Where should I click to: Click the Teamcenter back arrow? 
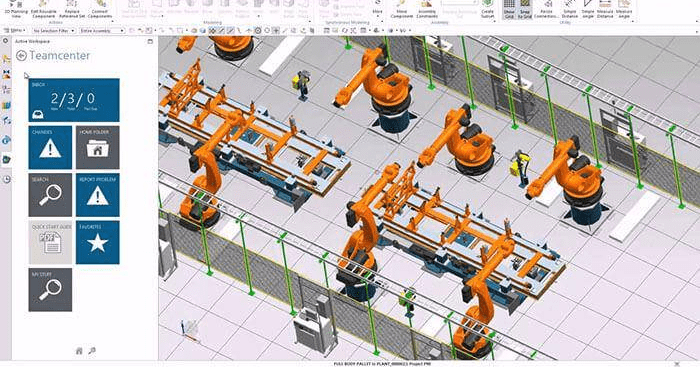(x=21, y=55)
